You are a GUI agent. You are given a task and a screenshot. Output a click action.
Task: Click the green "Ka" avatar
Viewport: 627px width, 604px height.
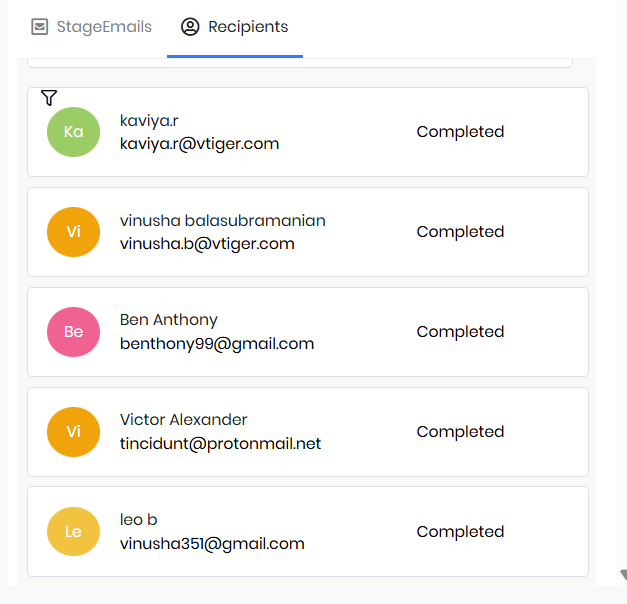(73, 132)
